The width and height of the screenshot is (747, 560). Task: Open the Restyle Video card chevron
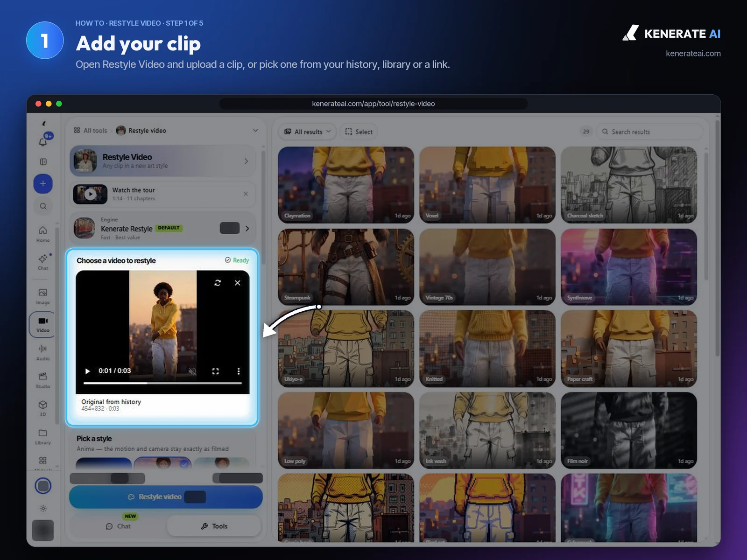pos(247,161)
